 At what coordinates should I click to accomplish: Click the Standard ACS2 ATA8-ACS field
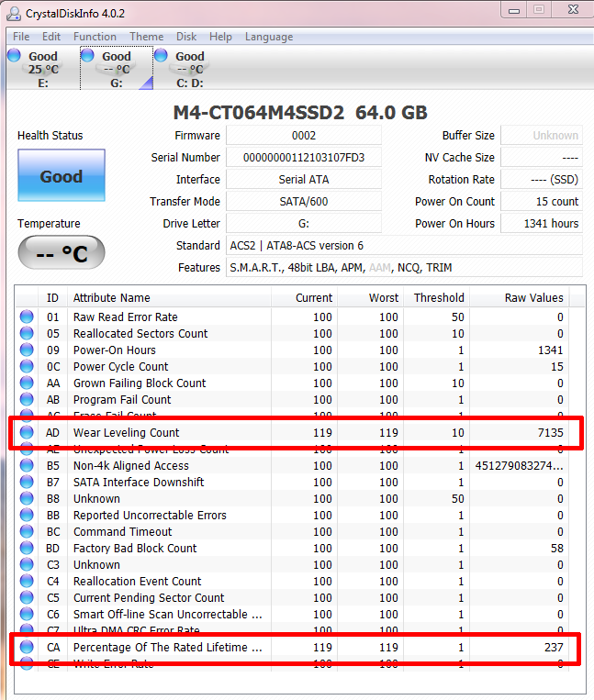point(404,246)
